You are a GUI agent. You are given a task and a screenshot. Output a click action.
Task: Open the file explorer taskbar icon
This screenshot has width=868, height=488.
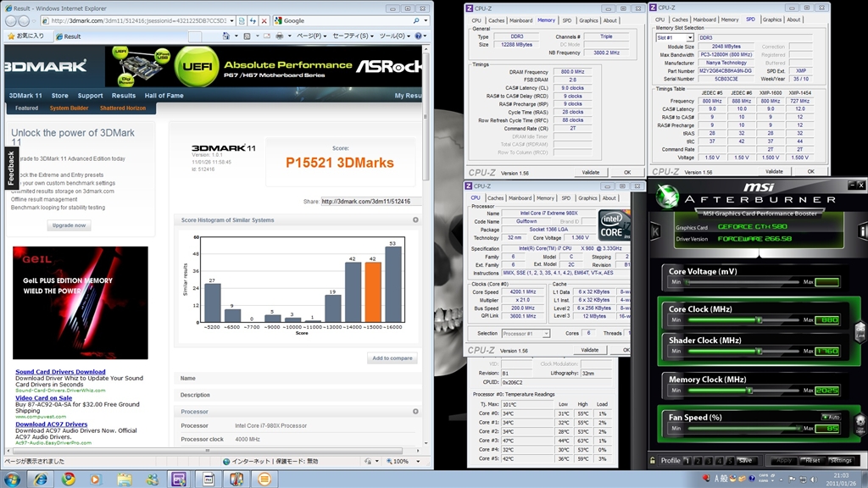(124, 480)
